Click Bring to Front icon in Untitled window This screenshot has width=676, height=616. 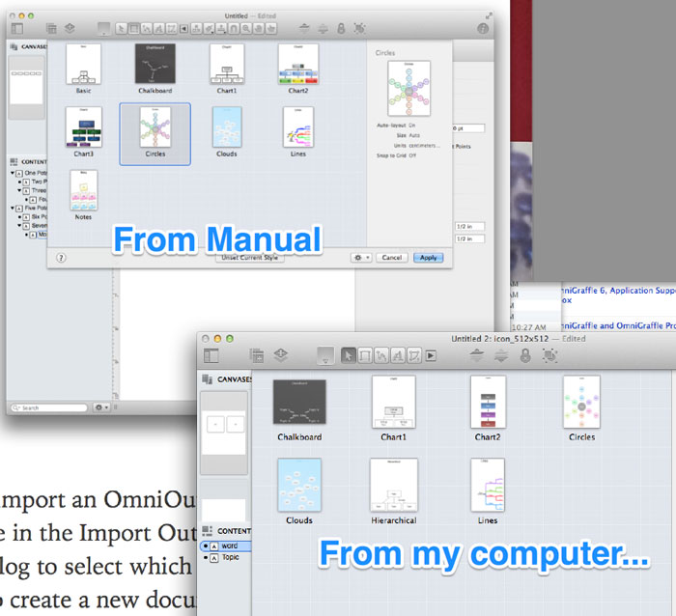pos(304,28)
